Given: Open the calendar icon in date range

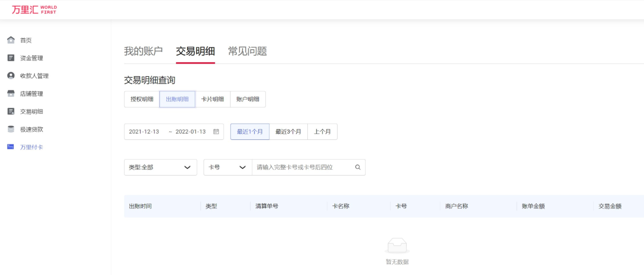Looking at the screenshot, I should (x=216, y=132).
